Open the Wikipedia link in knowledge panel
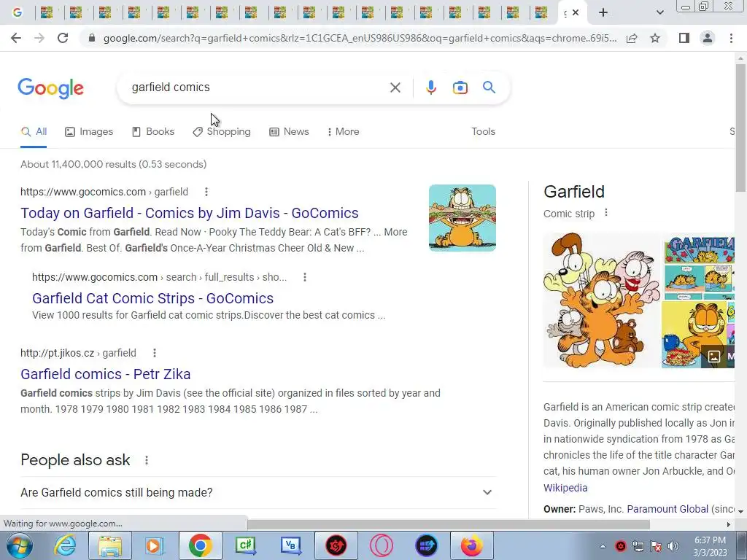Viewport: 747px width, 560px height. pos(565,488)
